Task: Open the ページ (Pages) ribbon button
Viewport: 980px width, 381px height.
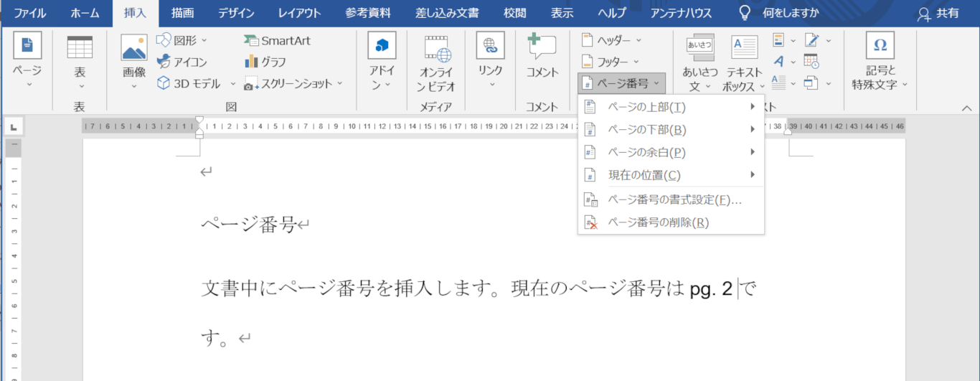Action: click(27, 61)
